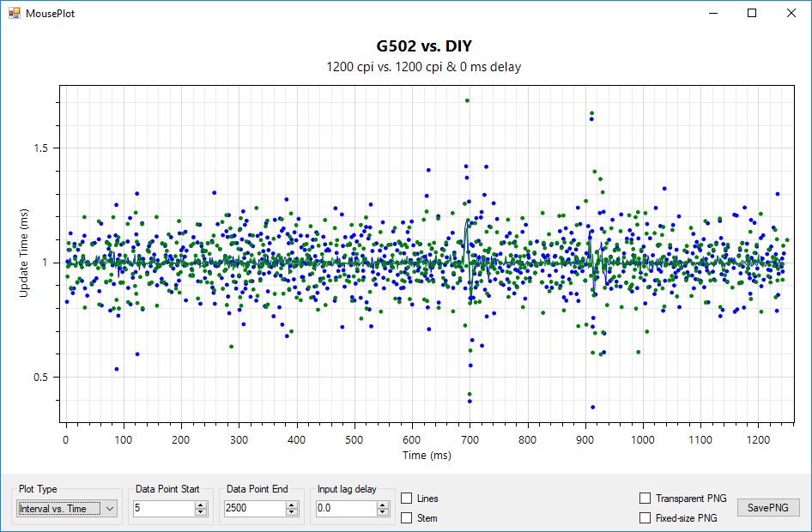Click the MousePlot app icon in title bar
Screen dimensions: 812x532
pyautogui.click(x=14, y=14)
